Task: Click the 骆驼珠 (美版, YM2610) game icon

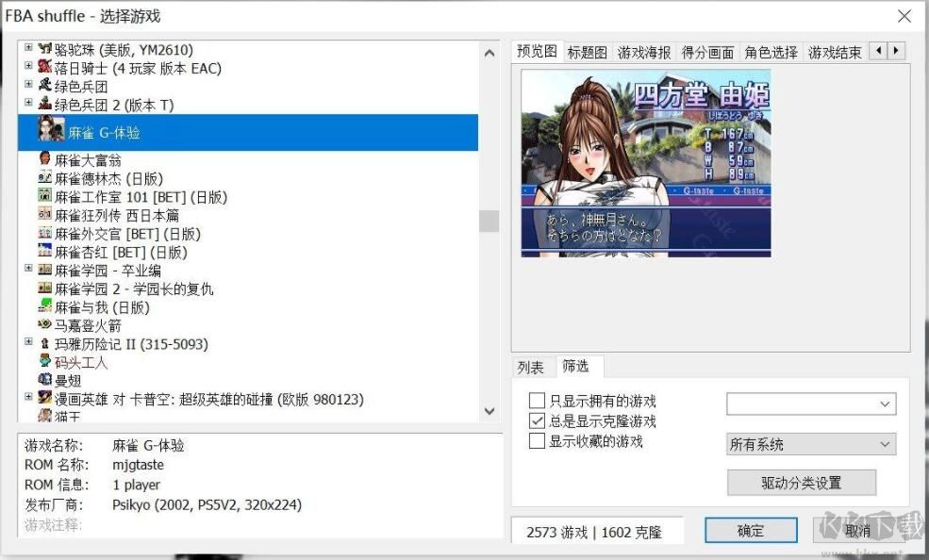Action: [45, 48]
